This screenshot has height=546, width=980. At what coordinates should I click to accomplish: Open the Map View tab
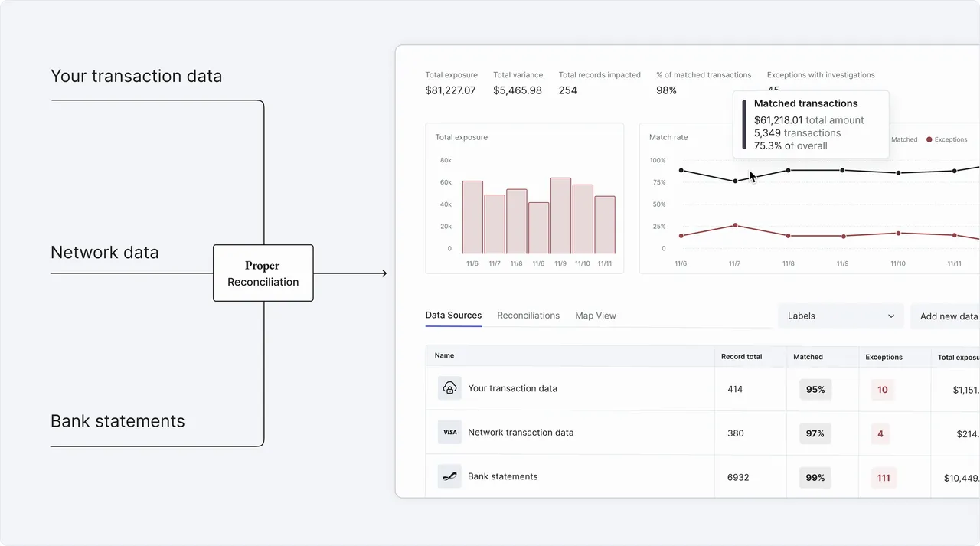click(596, 316)
